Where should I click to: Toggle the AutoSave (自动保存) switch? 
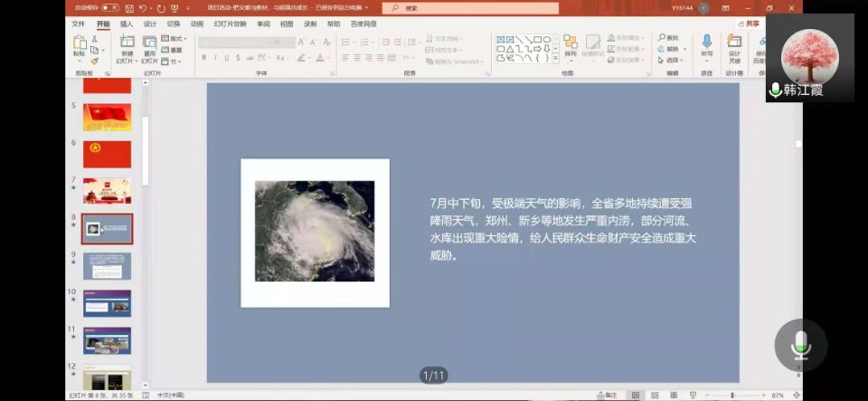(x=109, y=8)
